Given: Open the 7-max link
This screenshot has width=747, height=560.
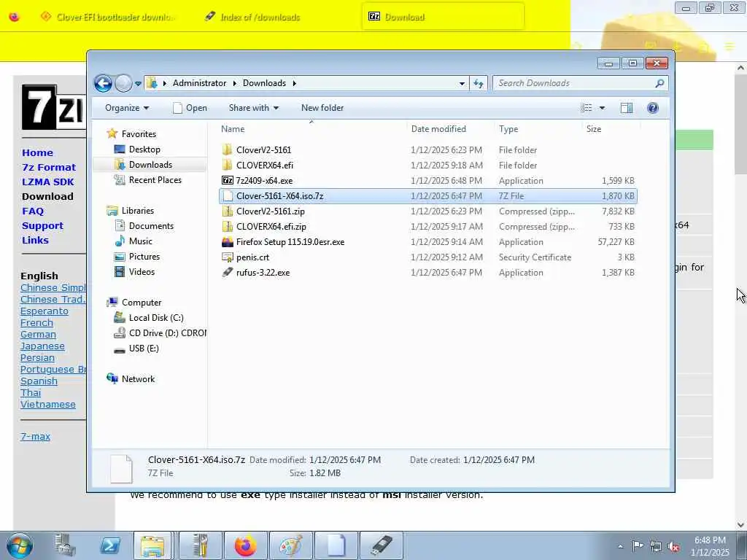Looking at the screenshot, I should 35,436.
